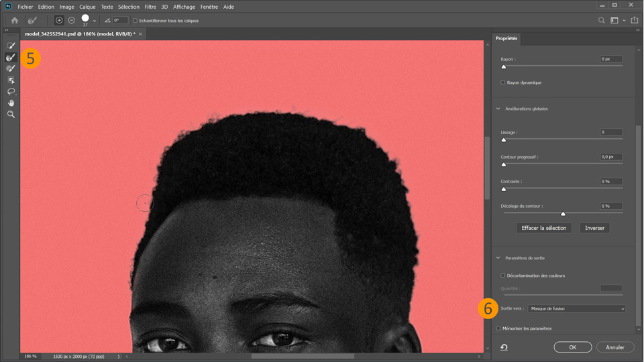Click the Contraste value field
644x362 pixels.
611,182
